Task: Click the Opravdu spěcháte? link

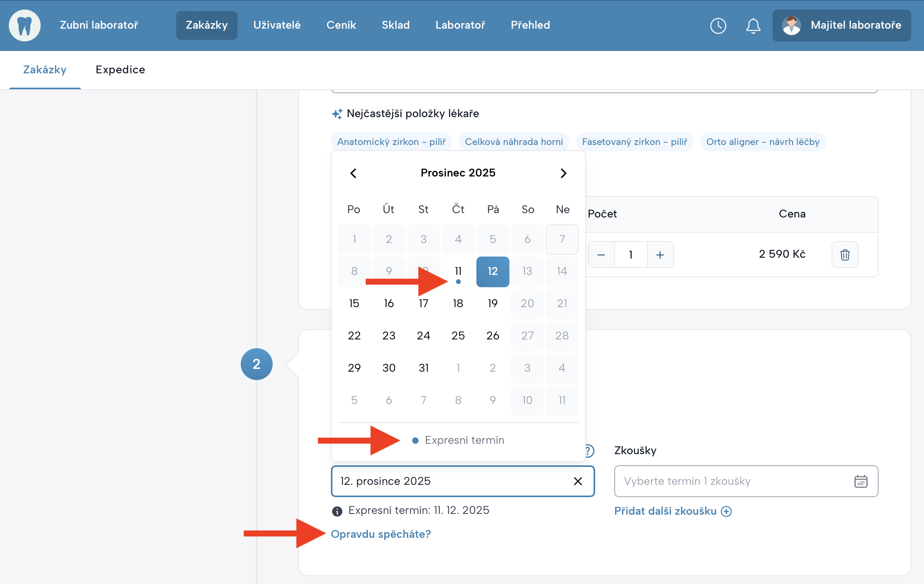Action: pos(381,534)
